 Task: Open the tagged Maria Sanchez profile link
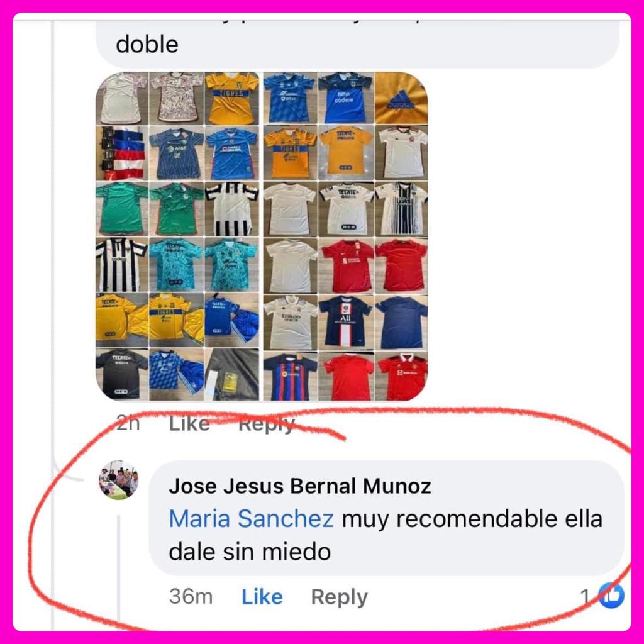252,518
